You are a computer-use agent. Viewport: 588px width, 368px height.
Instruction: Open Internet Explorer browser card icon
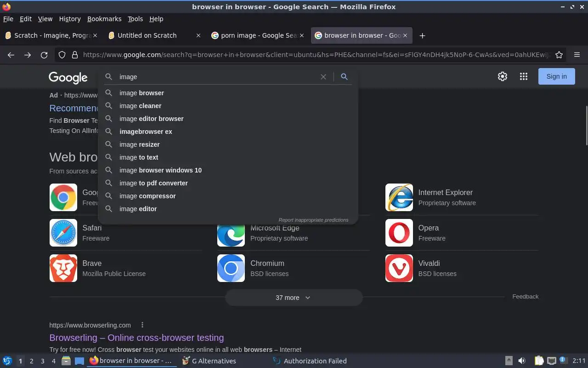pos(399,197)
